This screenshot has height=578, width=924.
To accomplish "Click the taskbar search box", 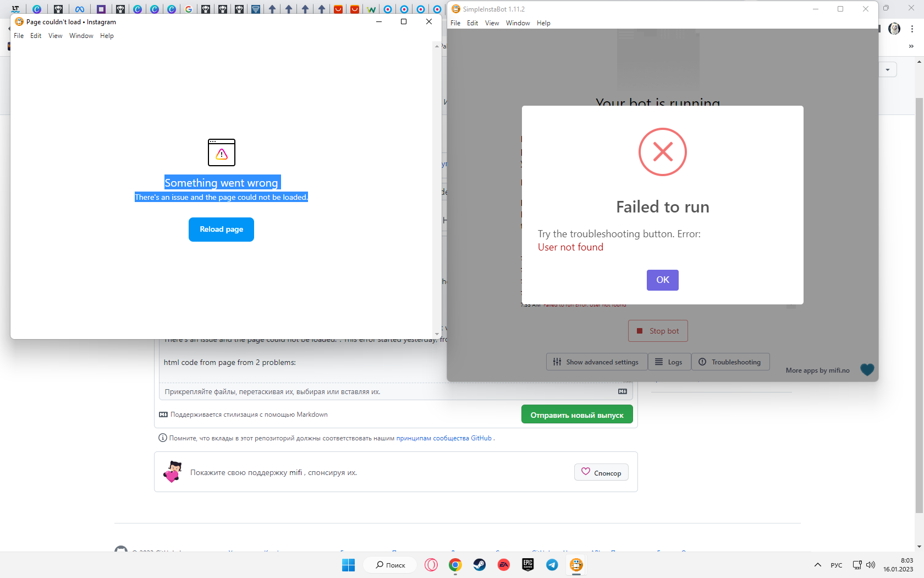I will (391, 565).
